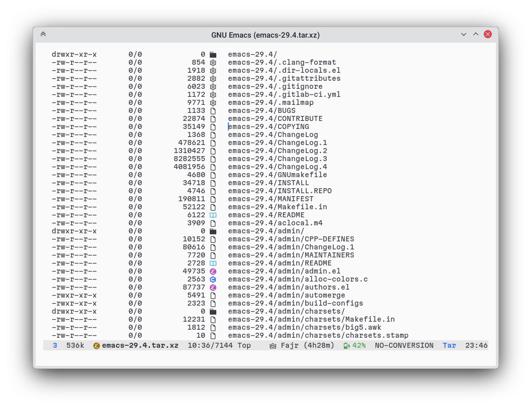The width and height of the screenshot is (532, 408).
Task: Click the 10:36/7144 position indicator
Action: click(210, 346)
